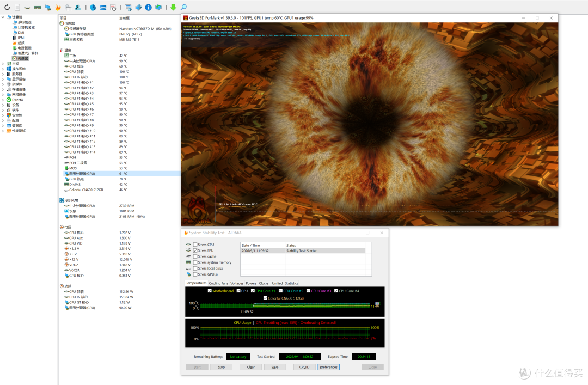Switch to the Unified tab
This screenshot has width=588, height=385.
click(278, 283)
